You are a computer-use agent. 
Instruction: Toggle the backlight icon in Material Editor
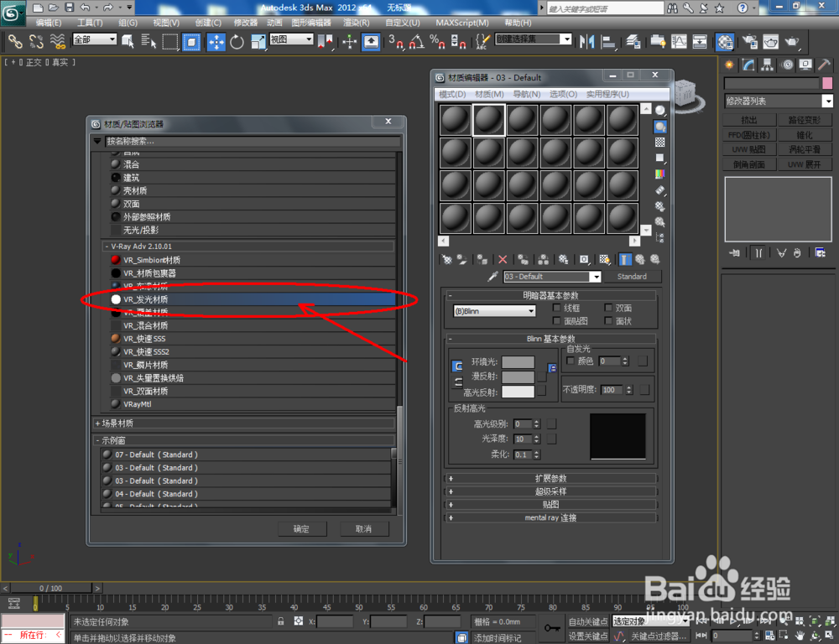coord(660,127)
